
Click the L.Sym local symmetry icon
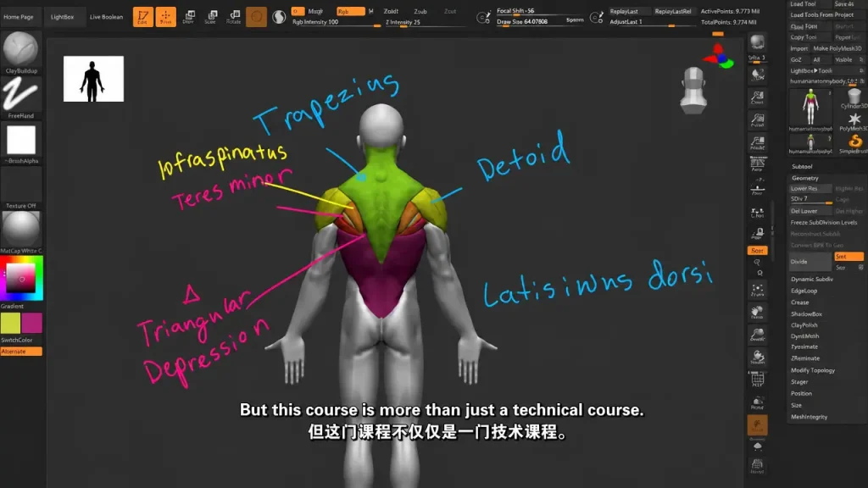757,212
